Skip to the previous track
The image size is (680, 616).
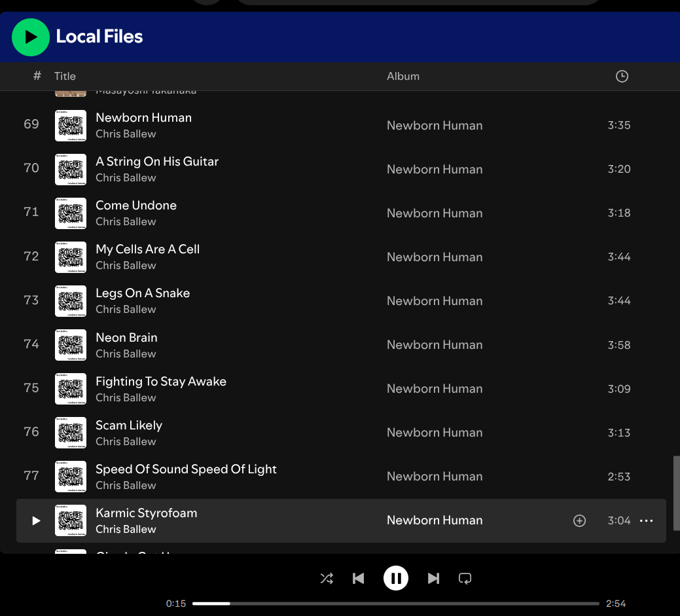(x=358, y=578)
